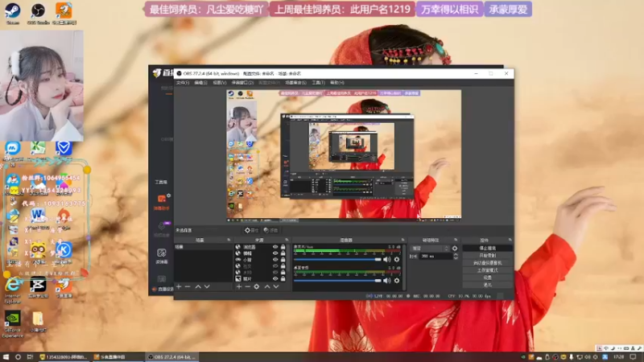Click the OBS preview canvas

pyautogui.click(x=344, y=155)
